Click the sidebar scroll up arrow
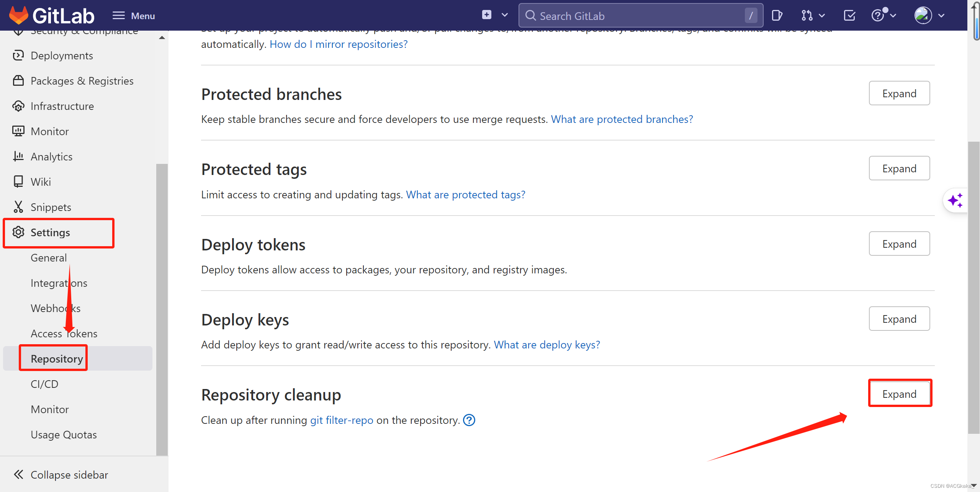 (162, 38)
